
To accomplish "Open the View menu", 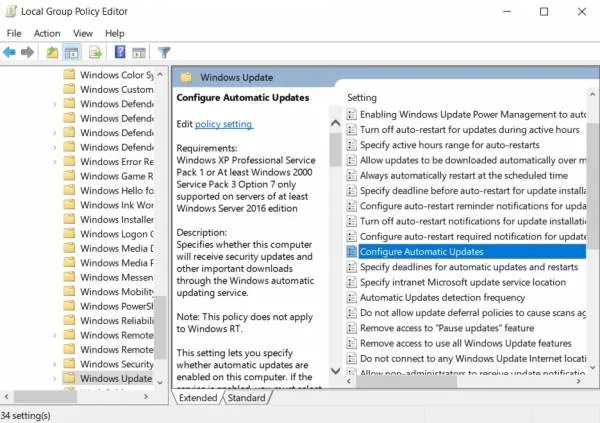I will tap(83, 33).
